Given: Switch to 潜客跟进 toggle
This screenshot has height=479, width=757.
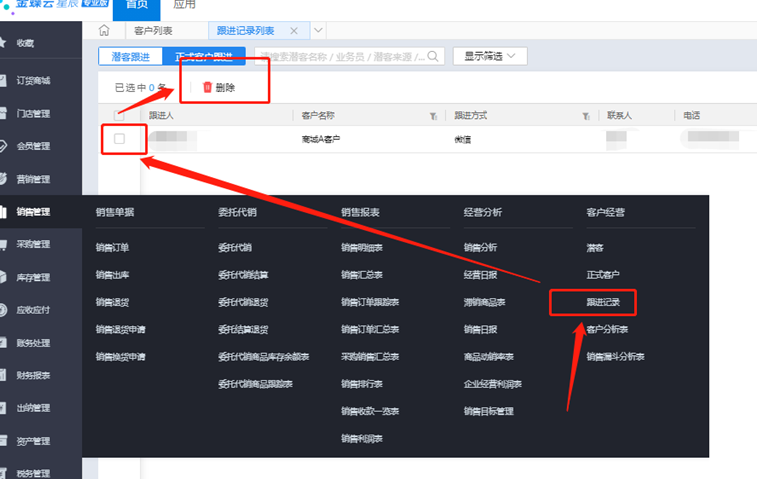Looking at the screenshot, I should point(132,56).
